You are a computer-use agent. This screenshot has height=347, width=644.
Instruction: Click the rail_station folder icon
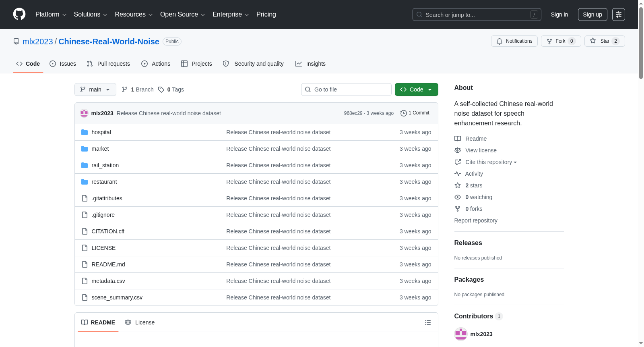[85, 165]
